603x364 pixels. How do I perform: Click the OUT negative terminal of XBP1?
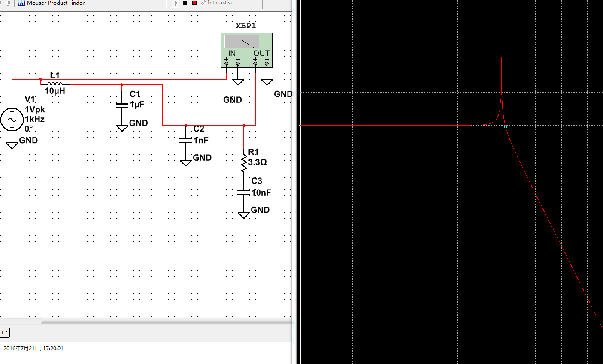click(267, 63)
